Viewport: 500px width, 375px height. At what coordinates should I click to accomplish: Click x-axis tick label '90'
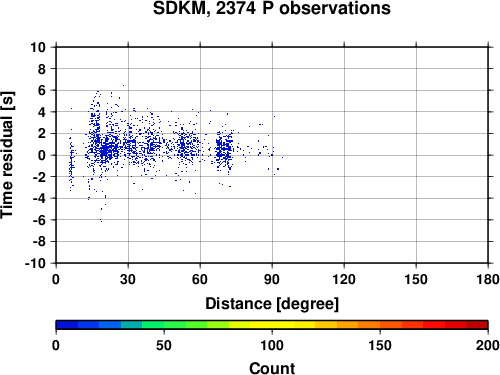(272, 279)
